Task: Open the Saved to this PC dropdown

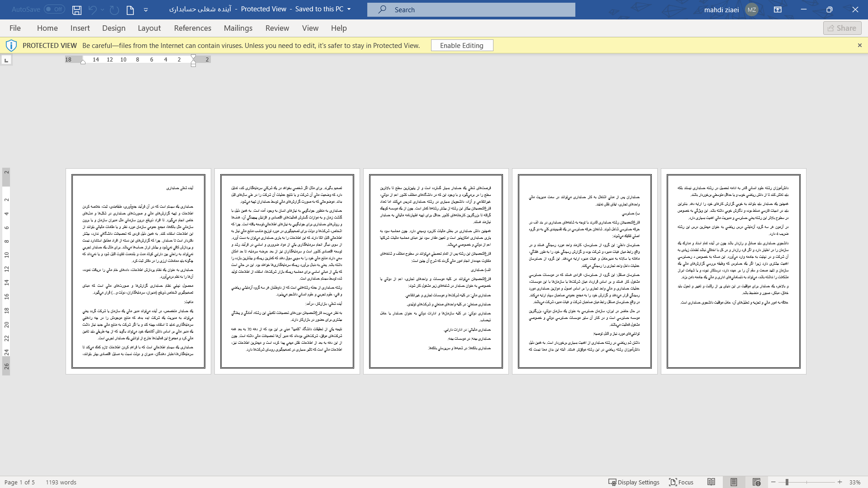Action: pyautogui.click(x=349, y=9)
